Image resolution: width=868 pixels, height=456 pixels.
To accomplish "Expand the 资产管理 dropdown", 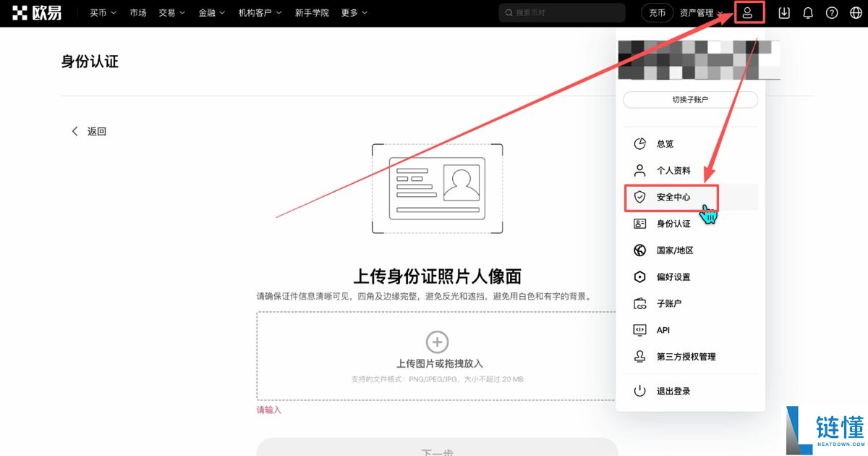I will click(697, 12).
